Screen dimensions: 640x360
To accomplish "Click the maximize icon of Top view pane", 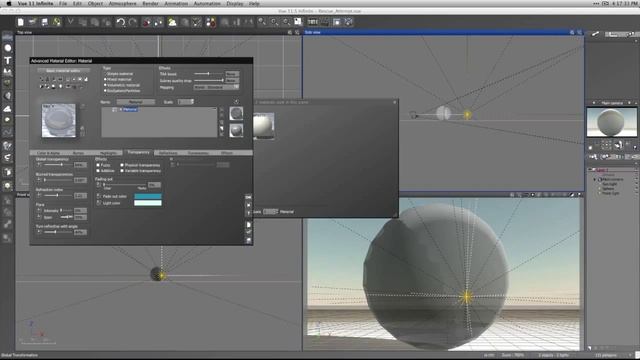I will 297,32.
